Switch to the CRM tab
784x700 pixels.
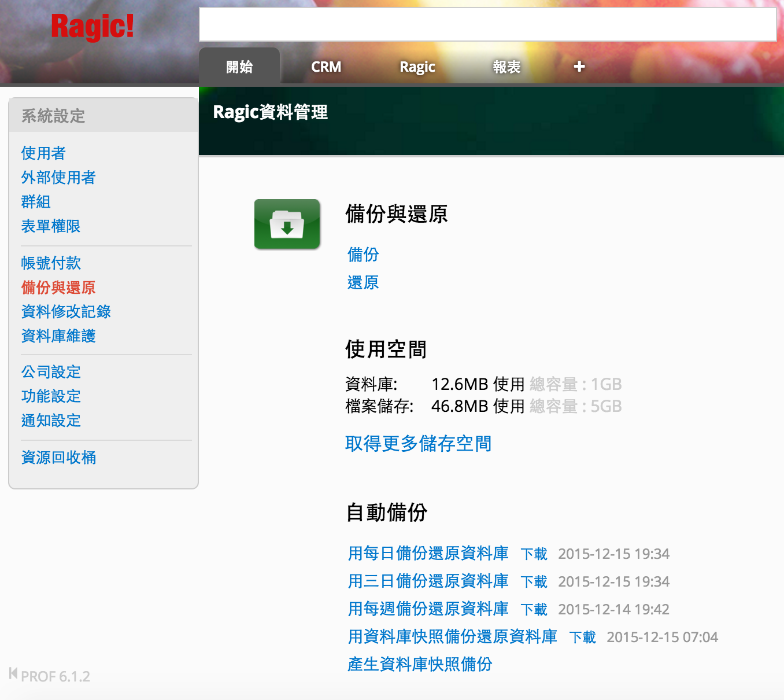point(326,67)
